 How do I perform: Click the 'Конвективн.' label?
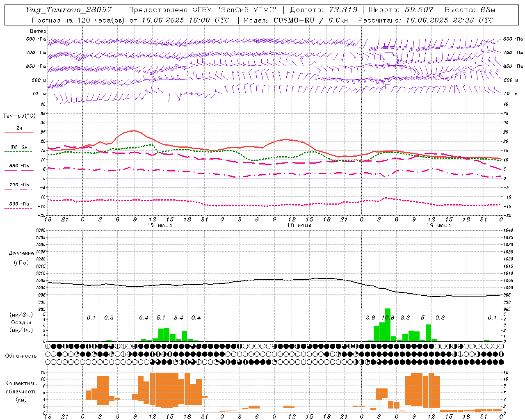point(21,383)
